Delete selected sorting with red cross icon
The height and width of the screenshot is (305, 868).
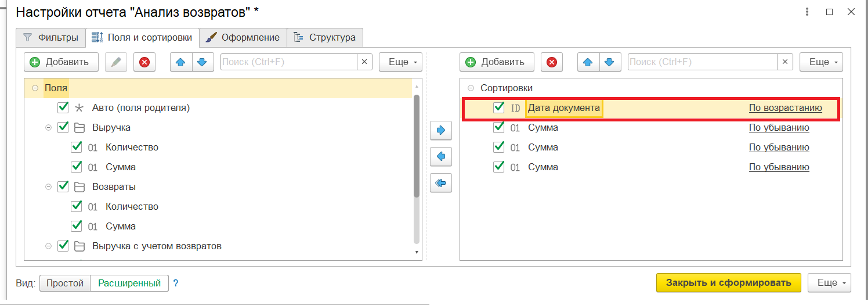click(x=552, y=62)
